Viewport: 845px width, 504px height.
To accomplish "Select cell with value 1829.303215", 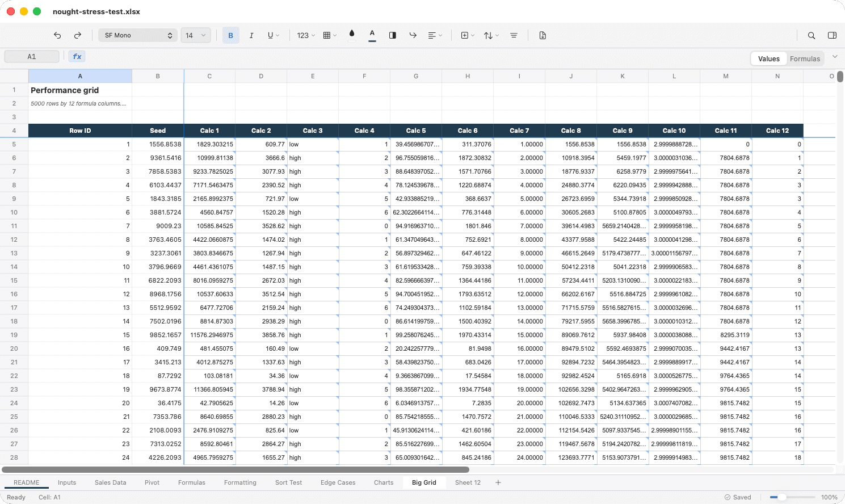I will 209,144.
